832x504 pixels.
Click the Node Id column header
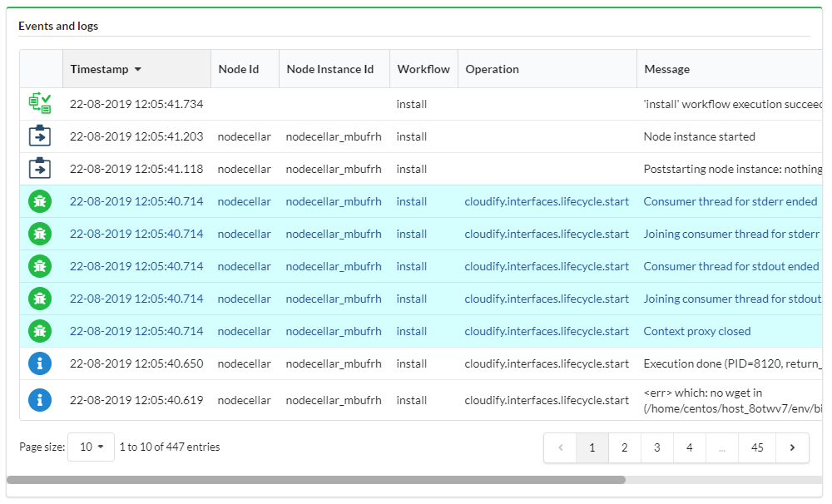[x=245, y=69]
